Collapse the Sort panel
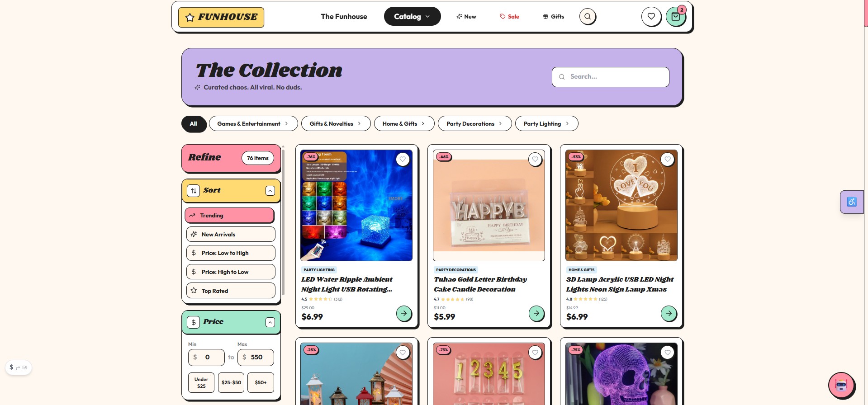Viewport: 868px width, 405px height. click(270, 191)
